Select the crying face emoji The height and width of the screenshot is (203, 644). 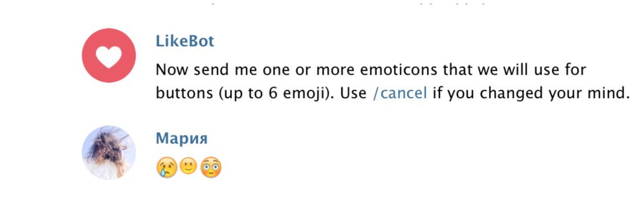pos(166,168)
